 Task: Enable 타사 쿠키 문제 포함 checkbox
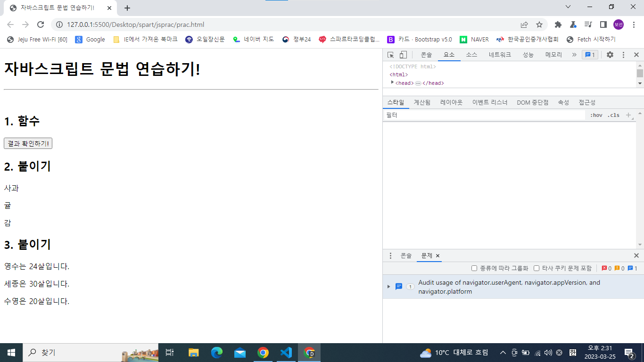(x=537, y=268)
